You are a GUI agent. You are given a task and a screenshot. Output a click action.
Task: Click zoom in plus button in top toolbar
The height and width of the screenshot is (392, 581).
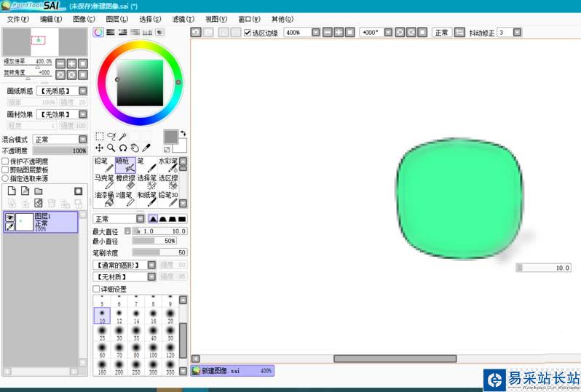(x=339, y=33)
